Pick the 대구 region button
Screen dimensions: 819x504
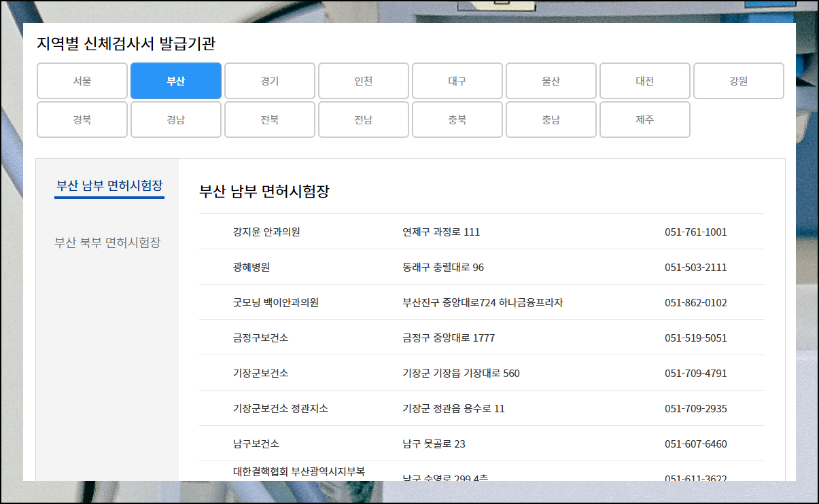coord(457,81)
